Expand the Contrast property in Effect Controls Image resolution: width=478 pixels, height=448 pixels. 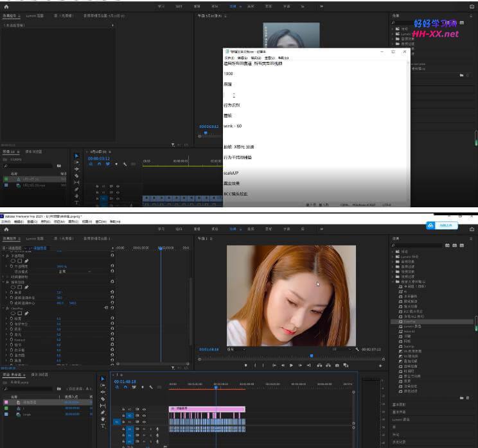click(6, 340)
